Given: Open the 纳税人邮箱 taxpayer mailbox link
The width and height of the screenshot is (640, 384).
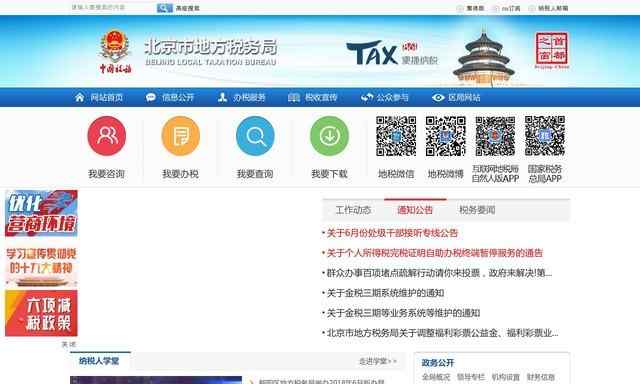Looking at the screenshot, I should 553,8.
